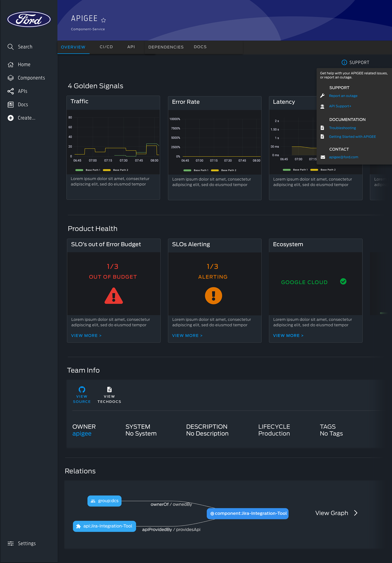Click the api:Jira-Integration-Tool relation node
Image resolution: width=392 pixels, height=563 pixels.
point(104,526)
